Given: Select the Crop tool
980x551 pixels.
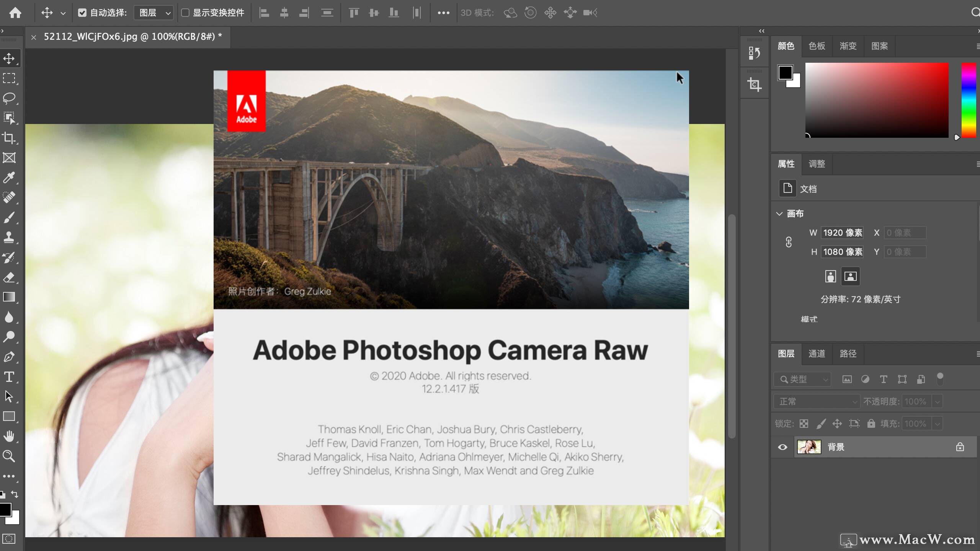Looking at the screenshot, I should pos(9,138).
